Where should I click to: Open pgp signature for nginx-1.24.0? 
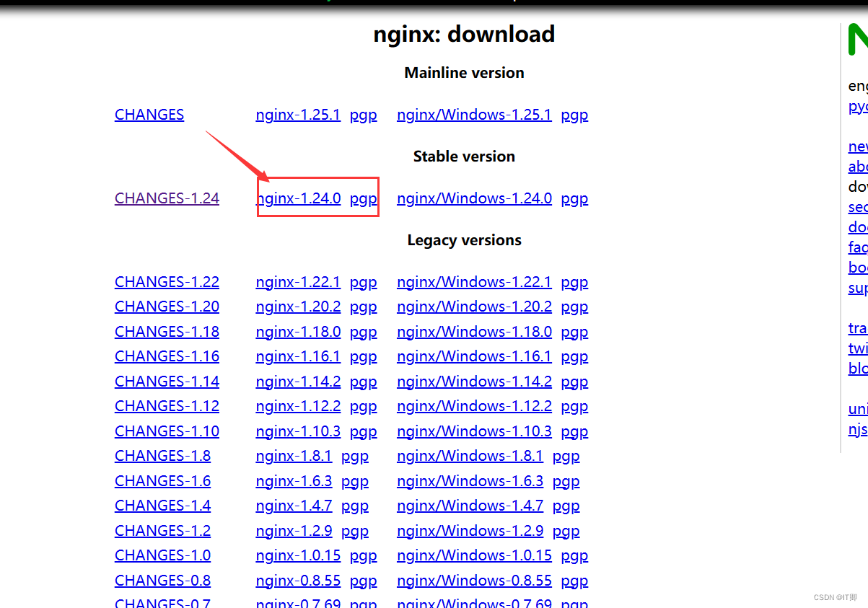point(364,198)
